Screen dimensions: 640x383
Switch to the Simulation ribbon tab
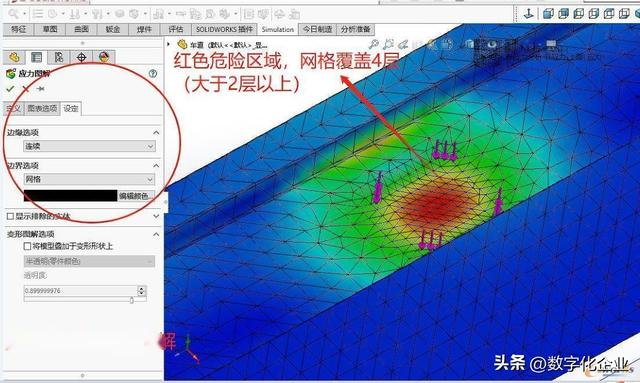[278, 29]
